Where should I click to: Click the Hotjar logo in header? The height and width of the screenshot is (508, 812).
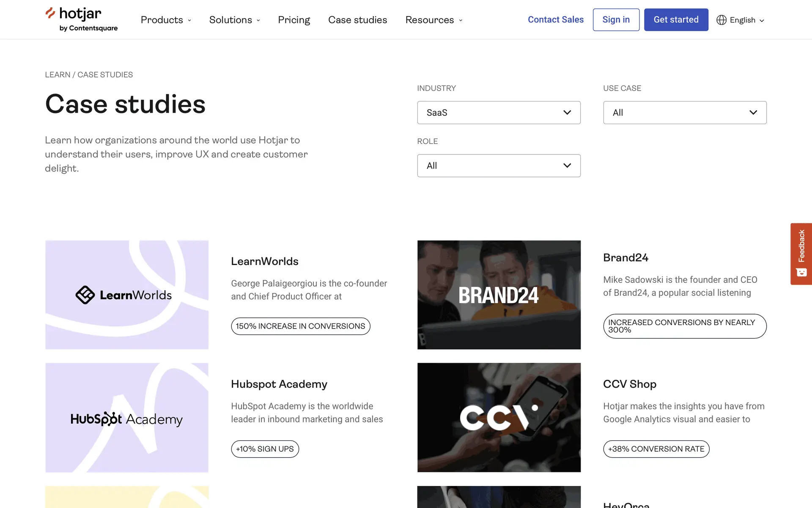[81, 19]
